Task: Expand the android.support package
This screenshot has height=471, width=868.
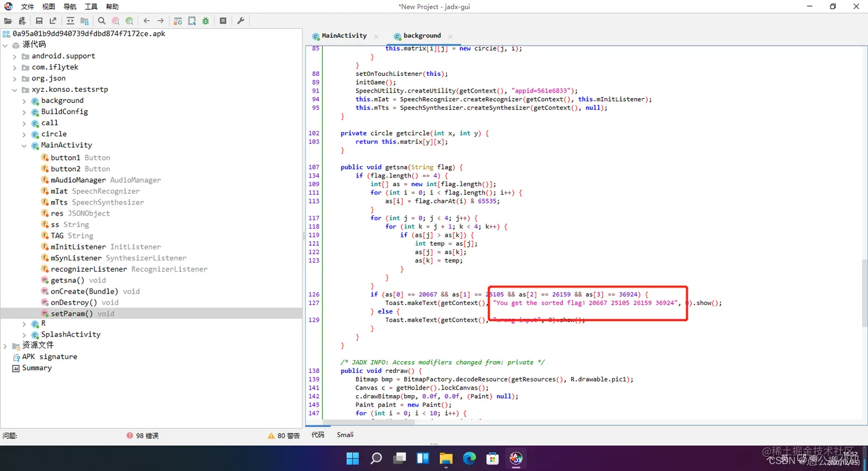Action: pyautogui.click(x=14, y=56)
